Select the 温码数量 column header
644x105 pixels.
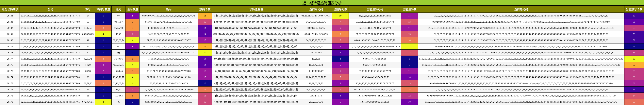click(x=133, y=9)
